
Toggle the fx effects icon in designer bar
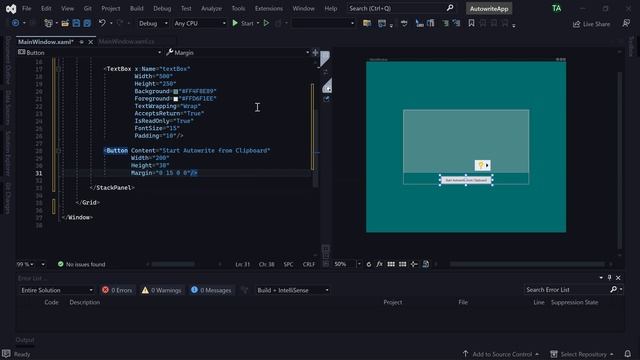click(380, 264)
